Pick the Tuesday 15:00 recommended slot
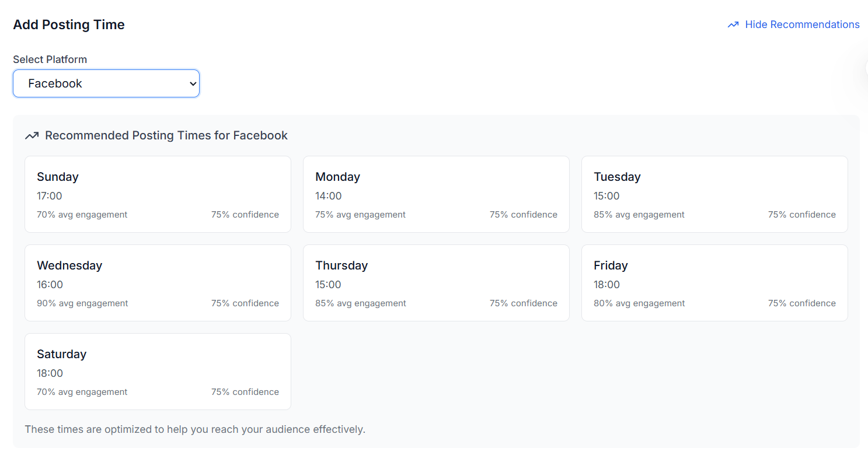 pyautogui.click(x=714, y=194)
